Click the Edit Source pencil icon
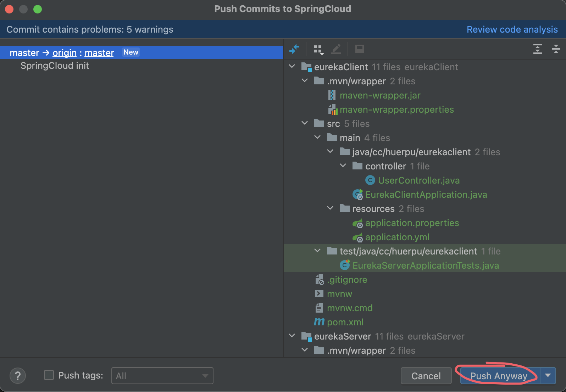566x392 pixels. 336,49
